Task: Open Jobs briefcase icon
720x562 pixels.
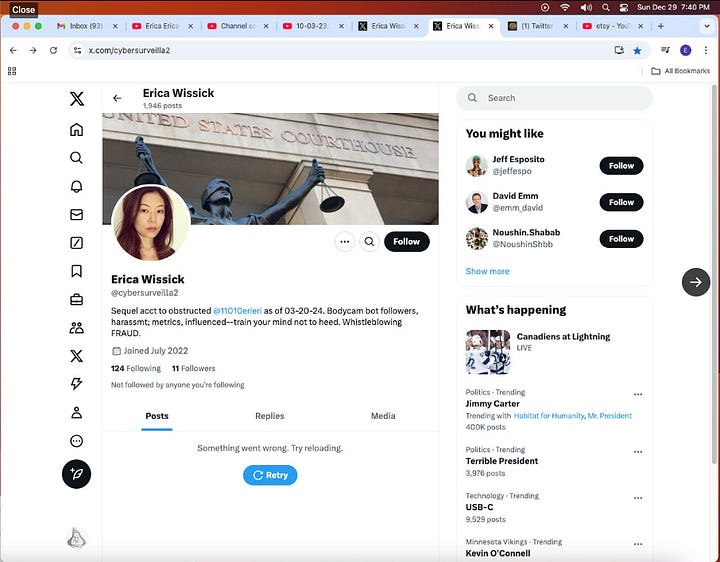Action: pos(77,299)
